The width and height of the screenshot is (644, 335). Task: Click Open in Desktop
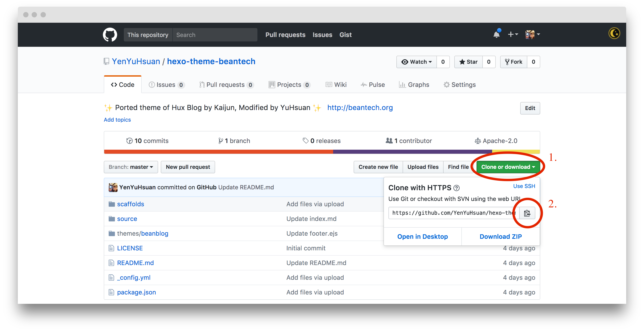pyautogui.click(x=422, y=237)
